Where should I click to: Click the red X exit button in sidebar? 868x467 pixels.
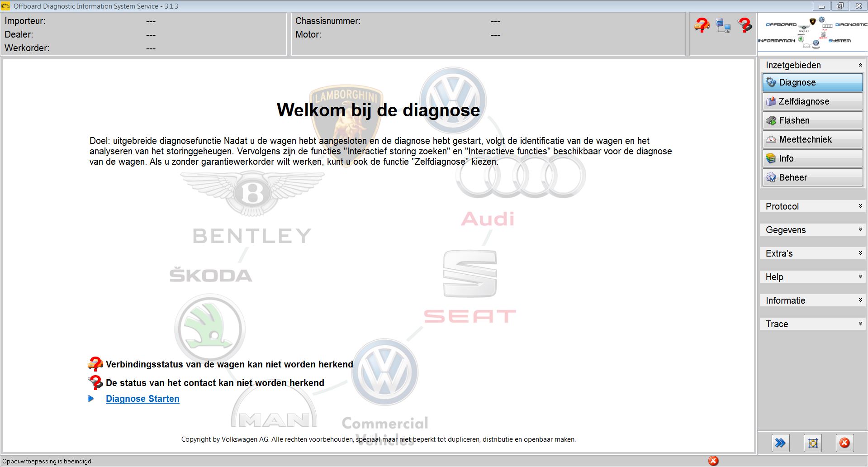(844, 443)
